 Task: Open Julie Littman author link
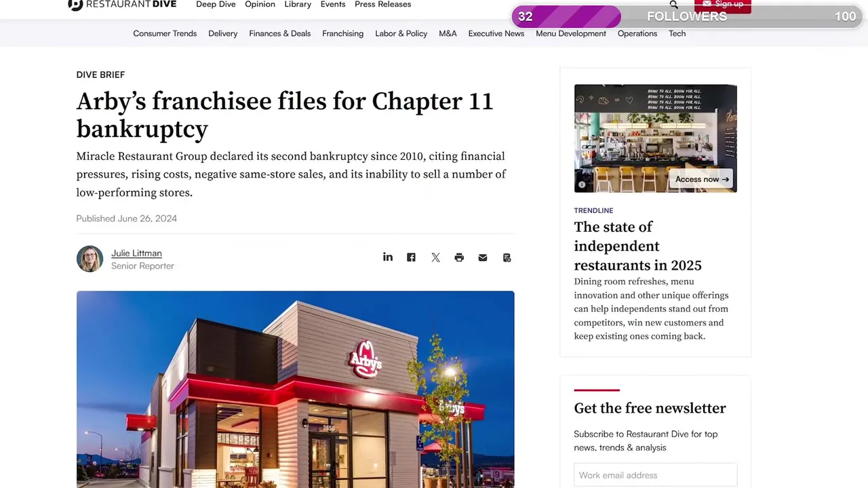(x=136, y=253)
